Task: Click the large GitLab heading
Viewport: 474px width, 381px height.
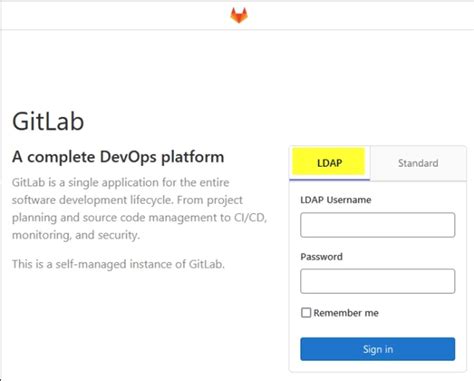Action: (x=48, y=121)
